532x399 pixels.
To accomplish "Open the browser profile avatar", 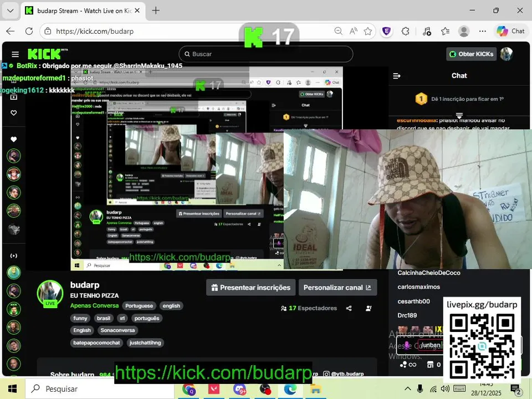I will 464,31.
